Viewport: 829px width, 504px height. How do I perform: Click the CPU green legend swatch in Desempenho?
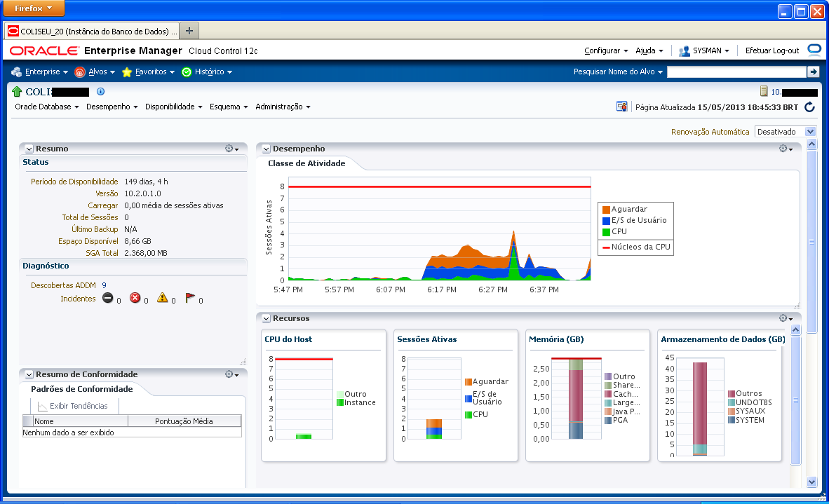(x=606, y=232)
